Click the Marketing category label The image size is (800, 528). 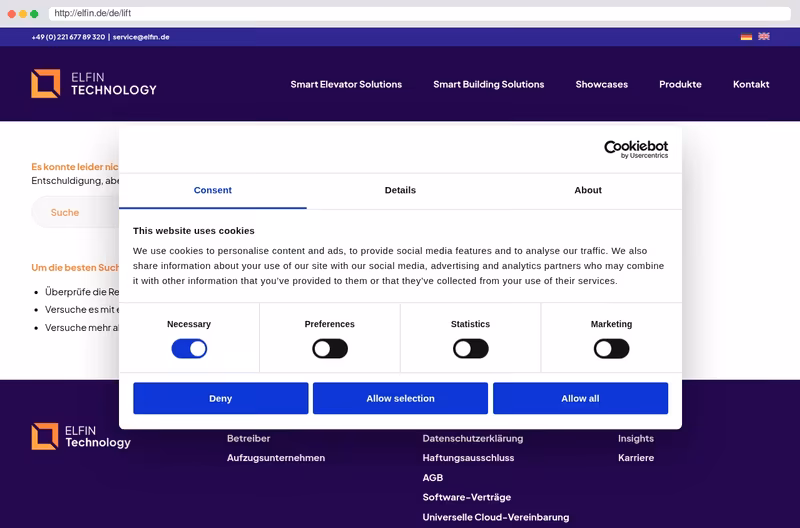click(x=611, y=324)
